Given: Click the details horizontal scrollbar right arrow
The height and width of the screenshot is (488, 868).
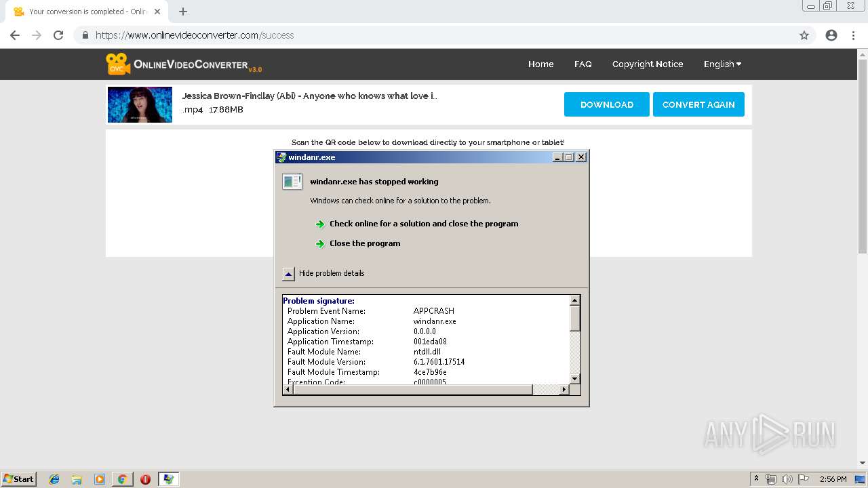Looking at the screenshot, I should (x=564, y=390).
